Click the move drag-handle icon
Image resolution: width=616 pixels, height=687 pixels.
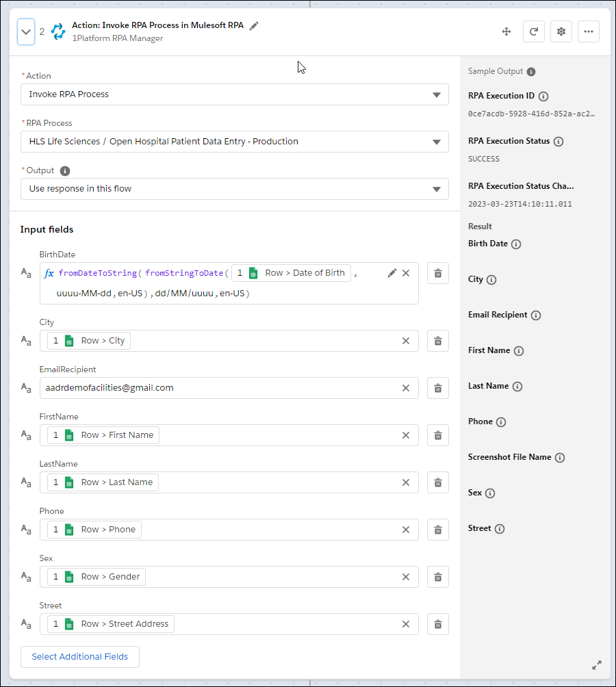(506, 31)
